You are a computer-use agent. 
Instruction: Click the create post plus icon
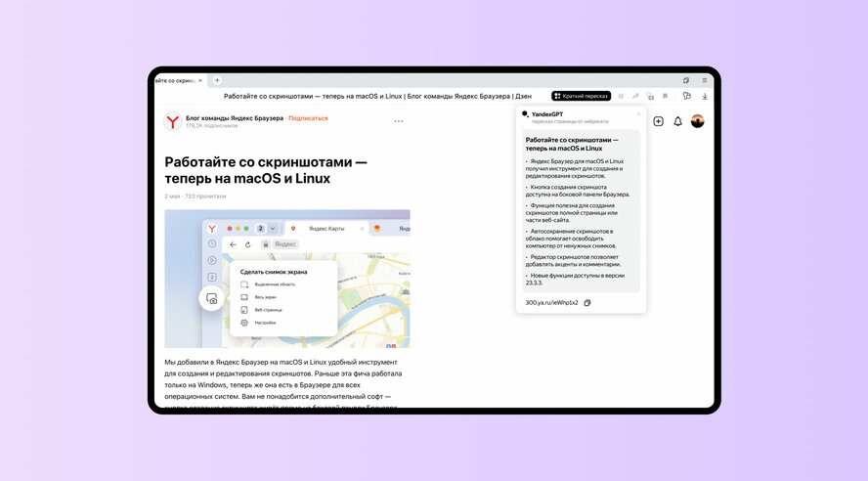click(658, 121)
